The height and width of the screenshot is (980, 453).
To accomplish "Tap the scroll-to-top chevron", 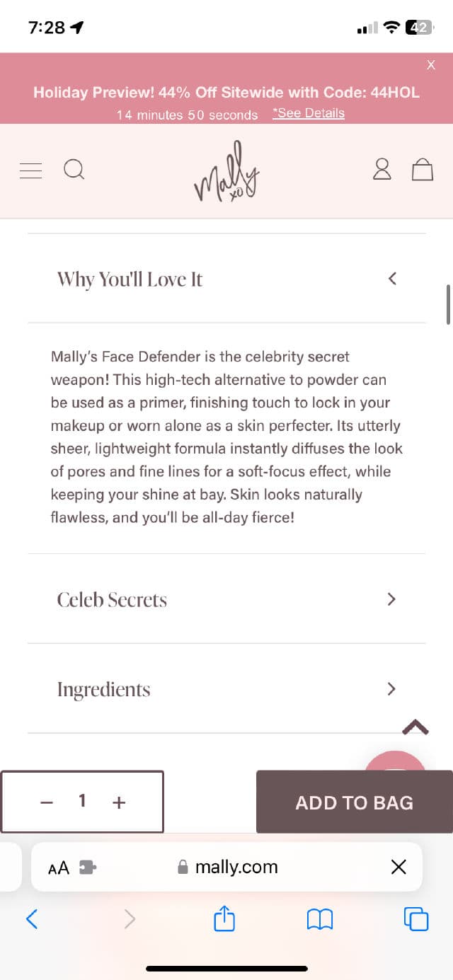I will [415, 727].
